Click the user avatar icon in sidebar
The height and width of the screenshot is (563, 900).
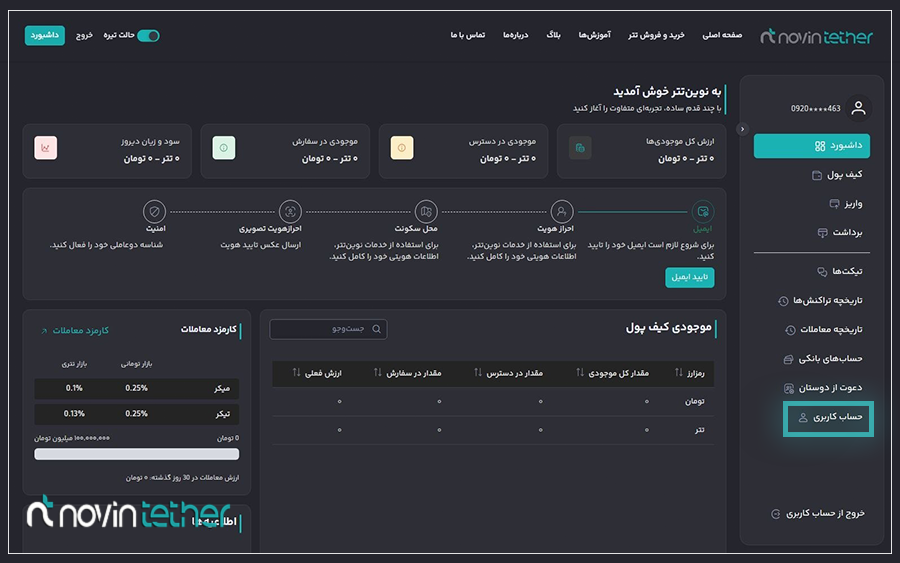(x=858, y=108)
